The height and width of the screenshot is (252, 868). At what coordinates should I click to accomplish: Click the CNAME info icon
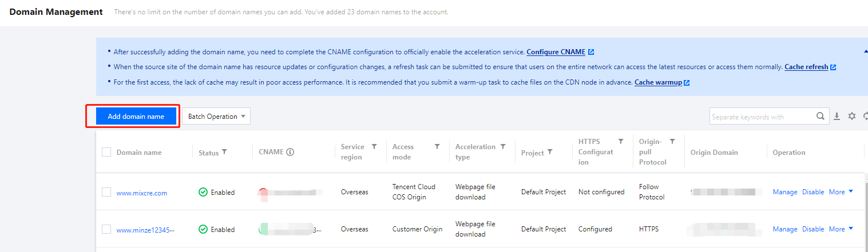(x=290, y=152)
